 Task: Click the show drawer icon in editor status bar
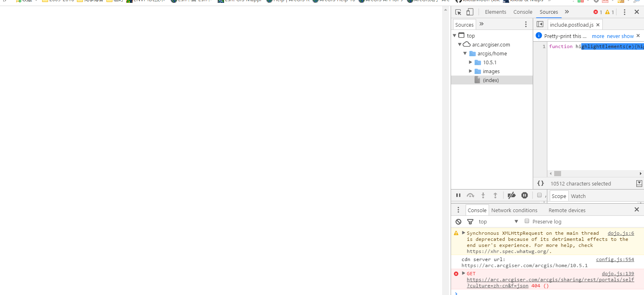(639, 183)
